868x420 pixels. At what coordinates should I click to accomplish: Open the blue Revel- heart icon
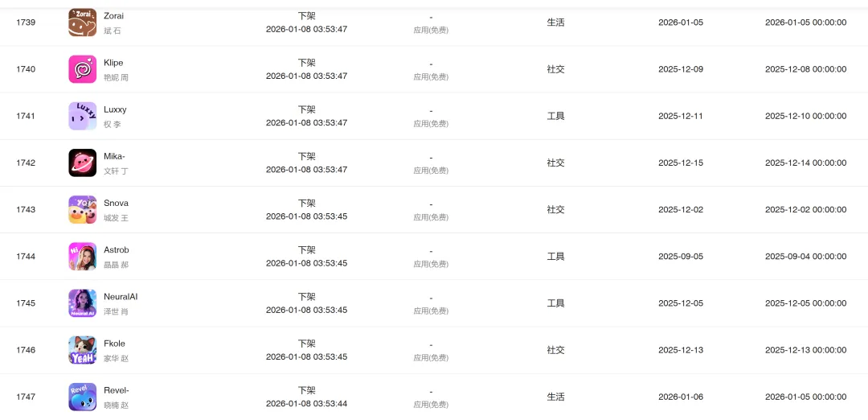coord(83,397)
